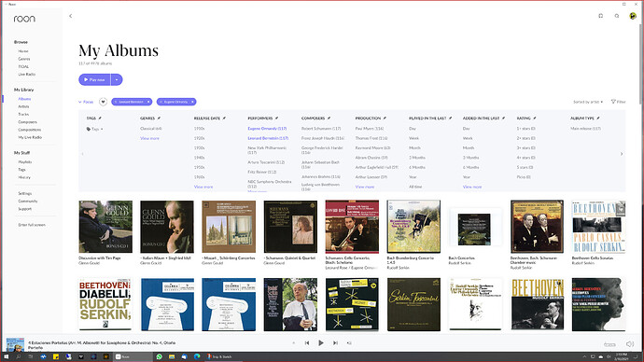The image size is (644, 362).
Task: Open TIDAL in sidebar
Action: [x=23, y=66]
